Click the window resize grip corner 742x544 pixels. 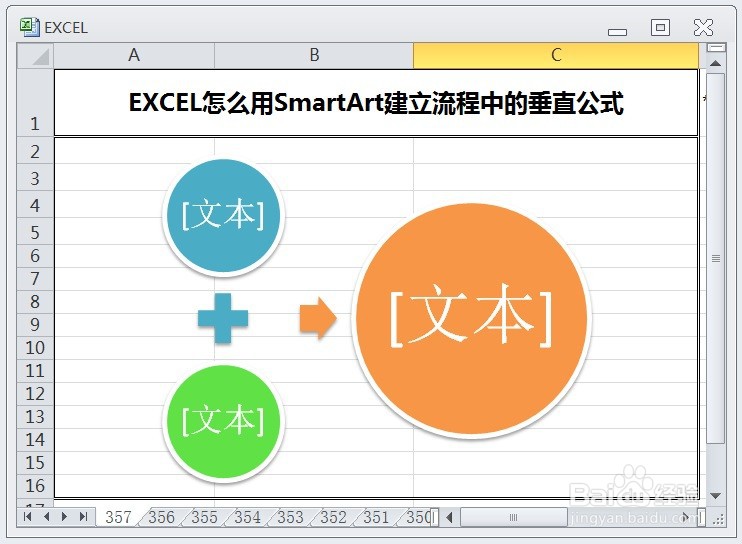coord(718,518)
